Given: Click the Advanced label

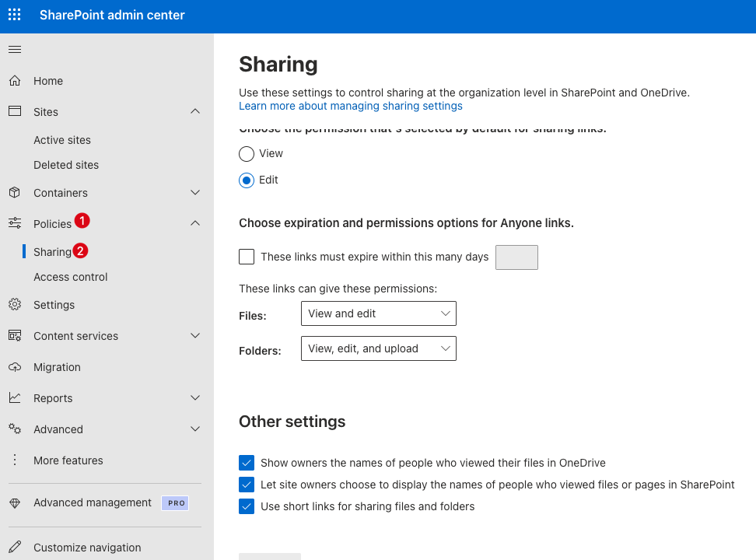Looking at the screenshot, I should pos(58,429).
